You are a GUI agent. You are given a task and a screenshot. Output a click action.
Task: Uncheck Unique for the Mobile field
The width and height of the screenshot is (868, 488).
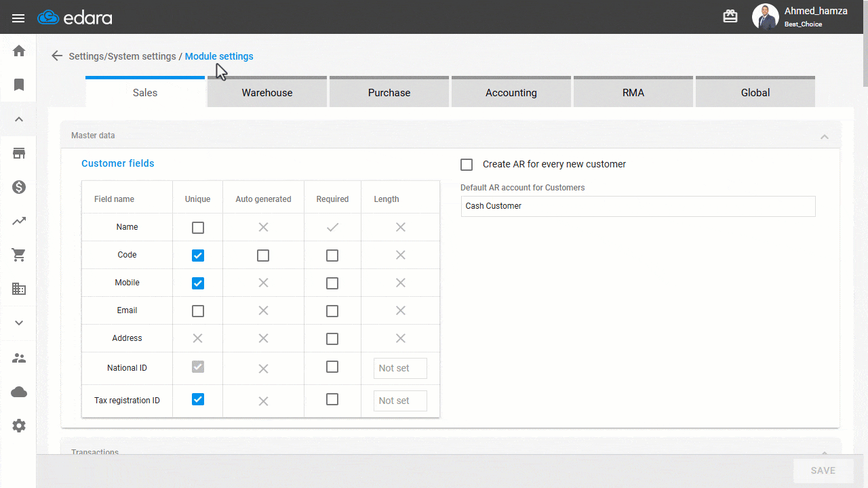198,283
